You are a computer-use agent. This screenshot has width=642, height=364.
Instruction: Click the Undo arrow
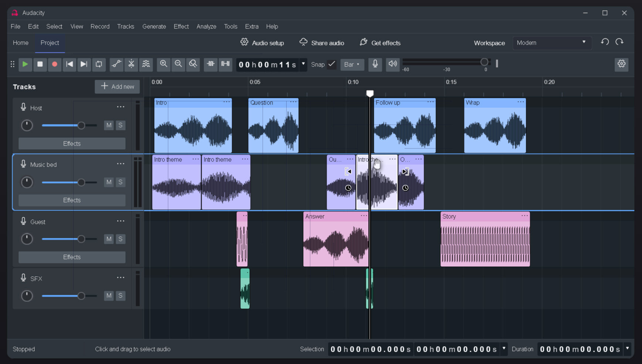tap(605, 42)
